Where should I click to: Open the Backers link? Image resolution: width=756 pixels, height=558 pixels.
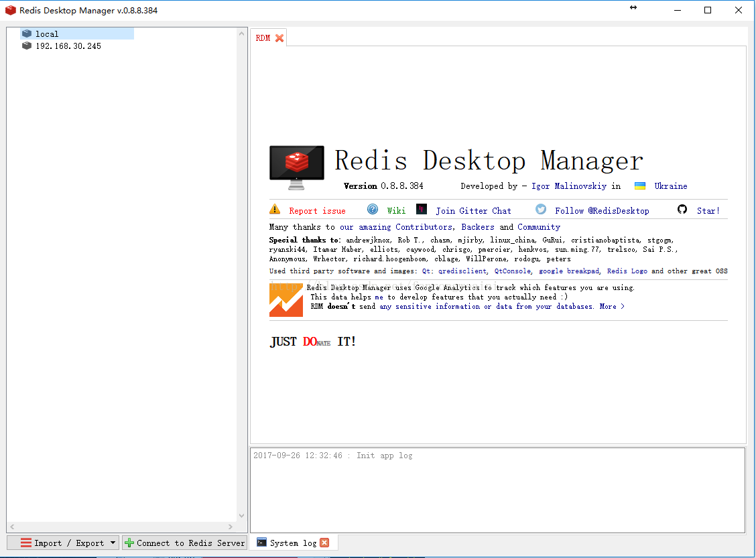[478, 227]
